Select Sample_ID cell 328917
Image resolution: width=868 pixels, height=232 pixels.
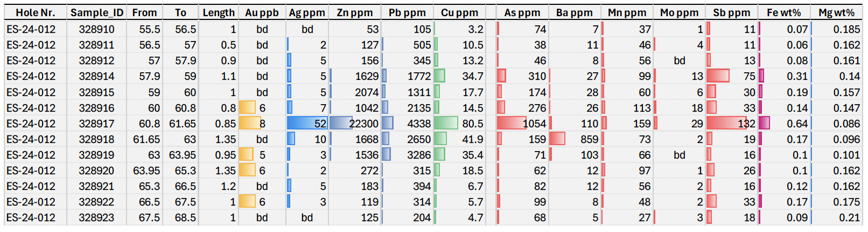click(x=97, y=124)
